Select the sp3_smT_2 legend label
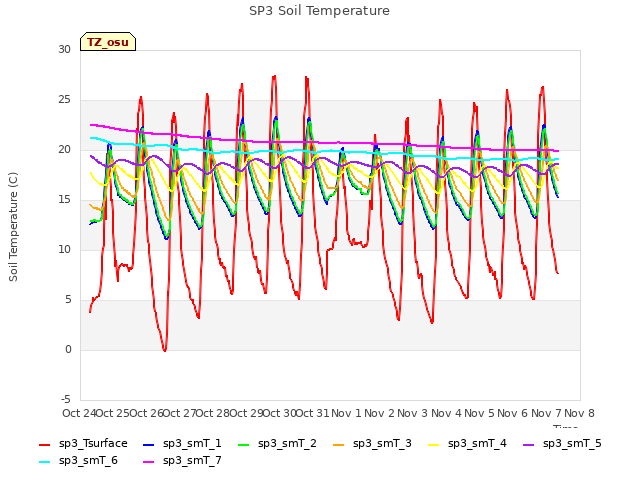The height and width of the screenshot is (480, 640). click(x=287, y=444)
